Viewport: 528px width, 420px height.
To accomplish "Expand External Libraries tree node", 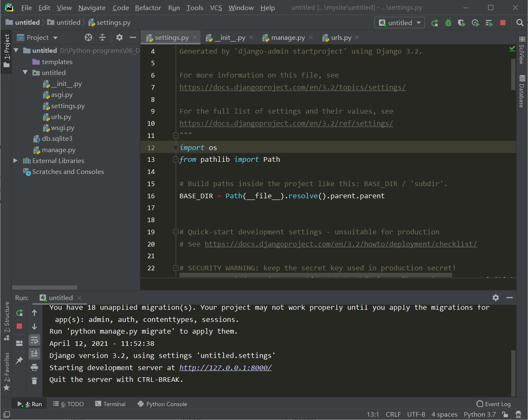I will point(16,161).
